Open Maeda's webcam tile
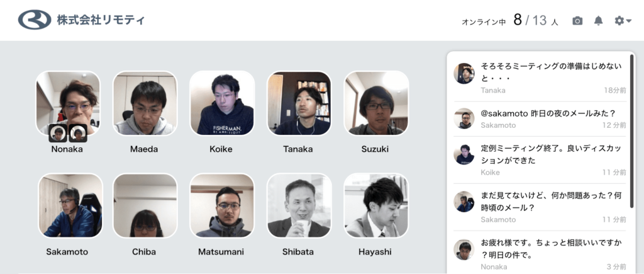 pyautogui.click(x=145, y=103)
